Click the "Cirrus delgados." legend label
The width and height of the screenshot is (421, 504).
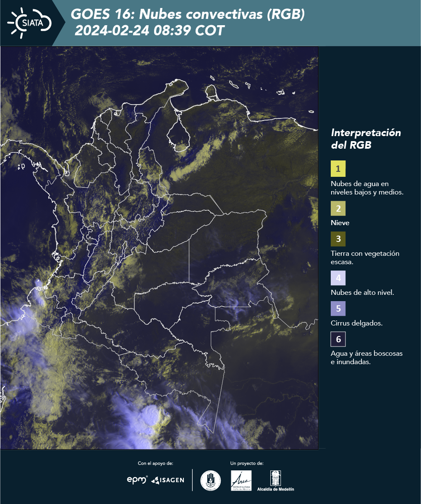pyautogui.click(x=356, y=323)
